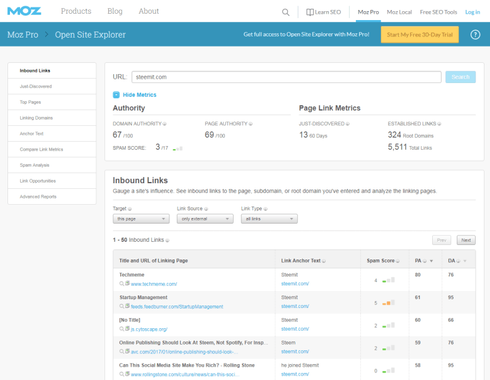Click Spam Score column info icon
Viewport: 490px width, 380px height.
(398, 261)
